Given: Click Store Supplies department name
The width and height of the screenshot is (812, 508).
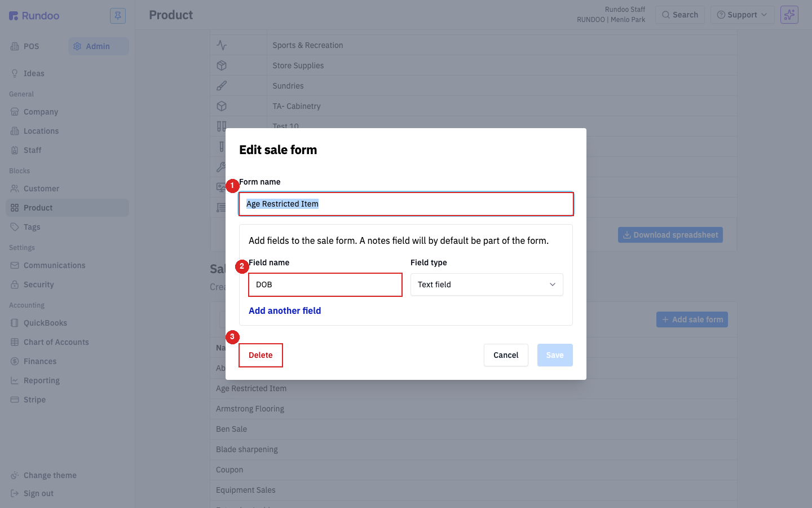Looking at the screenshot, I should [298, 65].
